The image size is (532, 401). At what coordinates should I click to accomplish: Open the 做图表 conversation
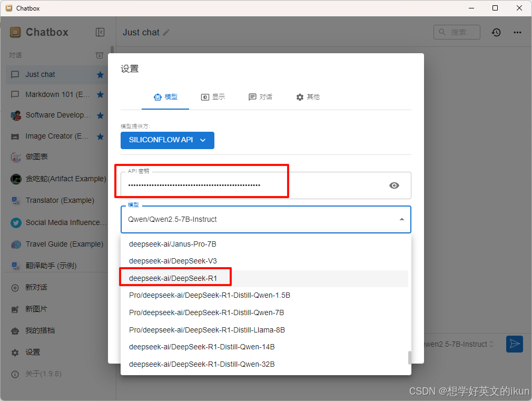[x=57, y=157]
